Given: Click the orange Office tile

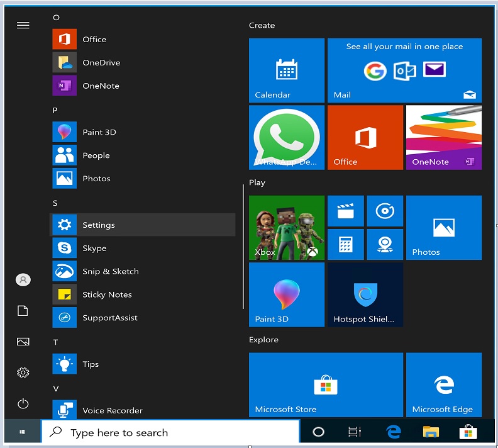Looking at the screenshot, I should (x=365, y=138).
